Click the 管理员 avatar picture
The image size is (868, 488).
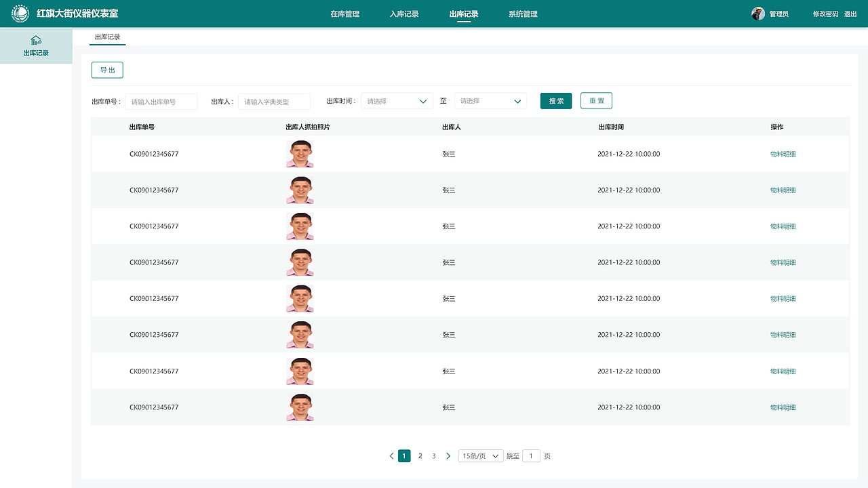point(757,13)
